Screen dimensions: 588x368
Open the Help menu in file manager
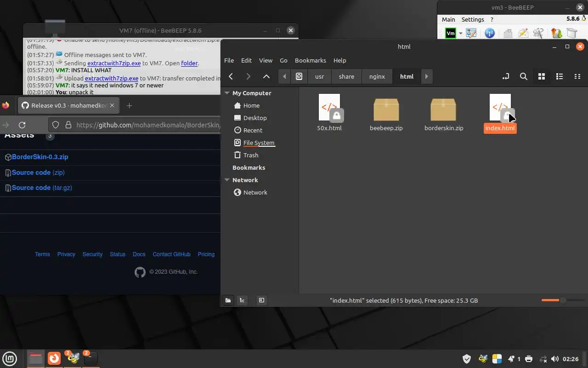pyautogui.click(x=339, y=60)
